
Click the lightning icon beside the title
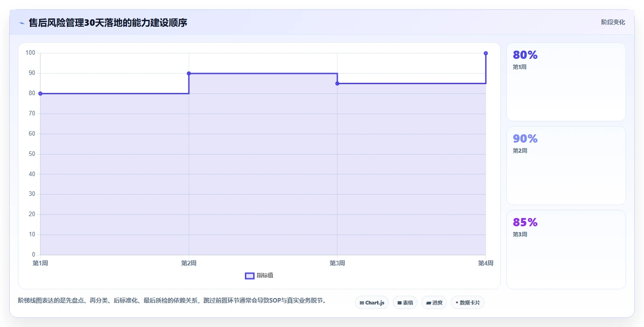pyautogui.click(x=22, y=23)
